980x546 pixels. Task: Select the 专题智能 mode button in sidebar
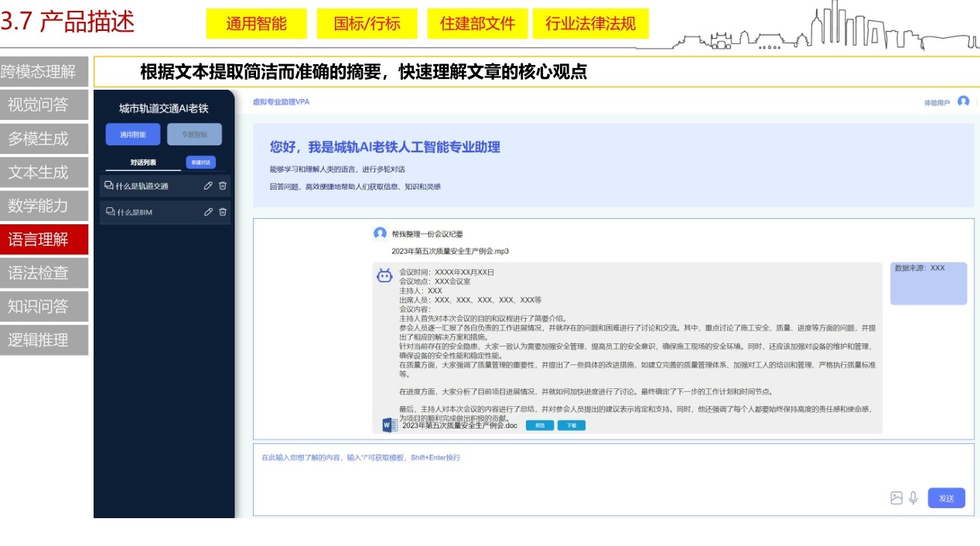pos(195,135)
